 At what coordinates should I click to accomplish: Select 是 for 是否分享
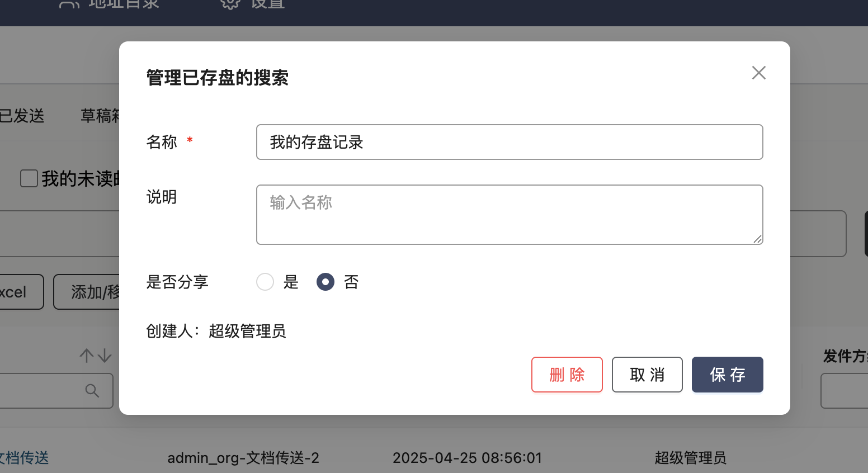(x=265, y=282)
